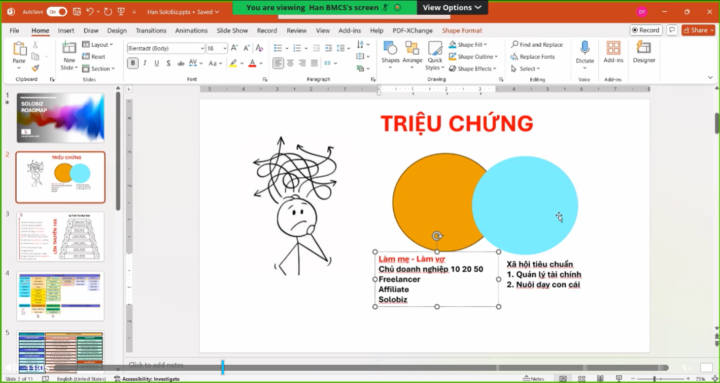Open the Shape Outline dropdown
720x383 pixels.
pos(473,56)
